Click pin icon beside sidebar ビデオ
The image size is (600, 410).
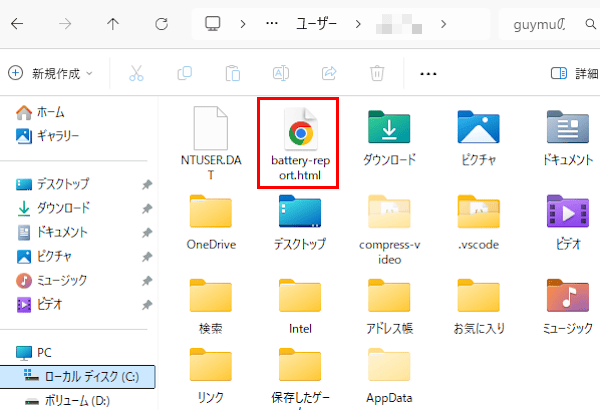pos(147,305)
